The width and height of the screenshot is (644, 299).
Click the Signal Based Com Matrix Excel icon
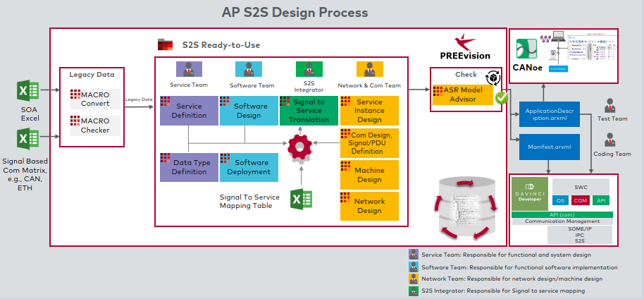(28, 139)
